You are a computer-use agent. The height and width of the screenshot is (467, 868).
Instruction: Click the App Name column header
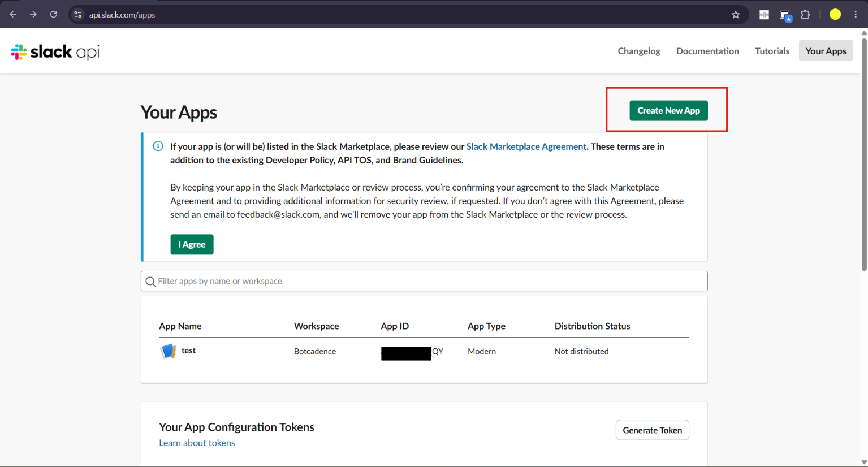tap(180, 326)
